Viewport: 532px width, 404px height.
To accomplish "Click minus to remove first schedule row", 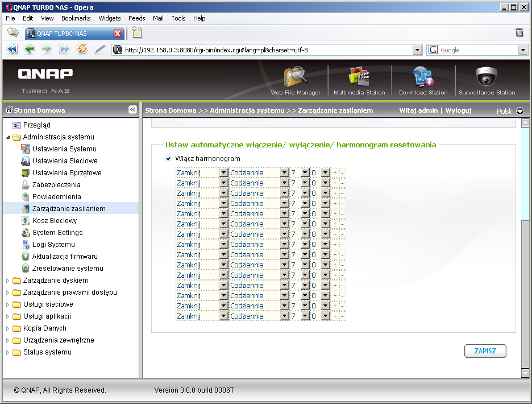I will coord(343,173).
